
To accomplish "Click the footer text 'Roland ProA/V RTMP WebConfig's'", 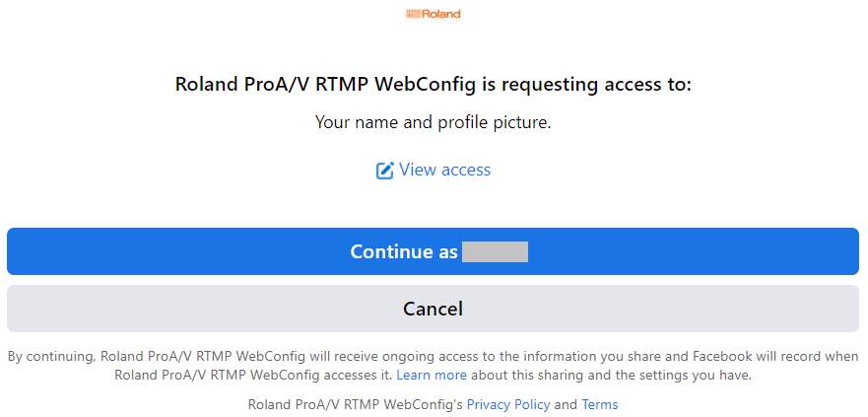I will pos(356,404).
